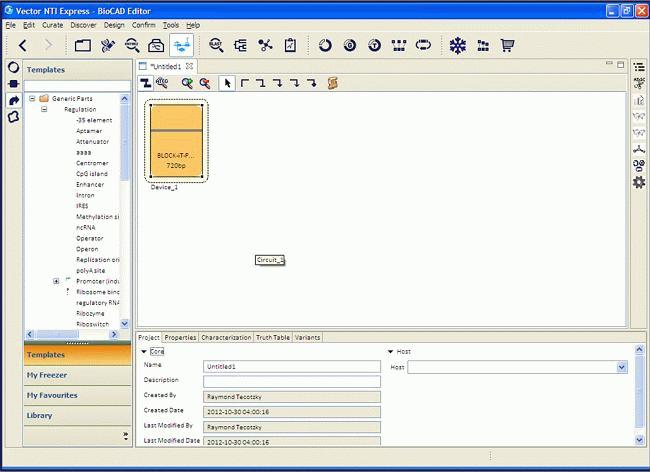Click the zoom in magnifier icon

187,83
